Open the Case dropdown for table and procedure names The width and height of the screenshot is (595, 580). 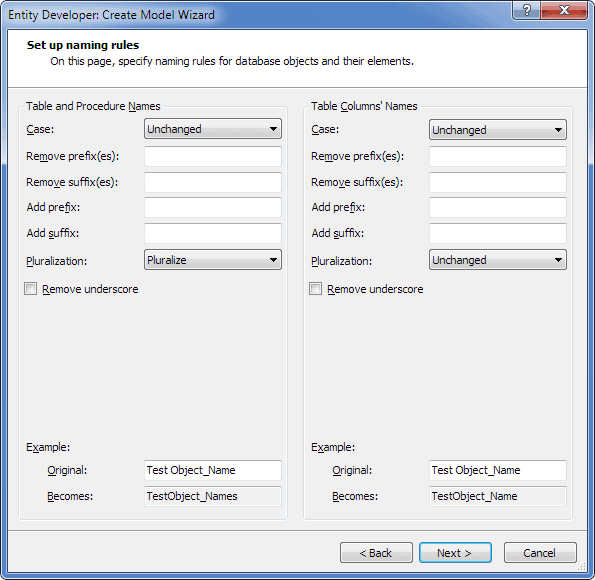click(x=213, y=129)
